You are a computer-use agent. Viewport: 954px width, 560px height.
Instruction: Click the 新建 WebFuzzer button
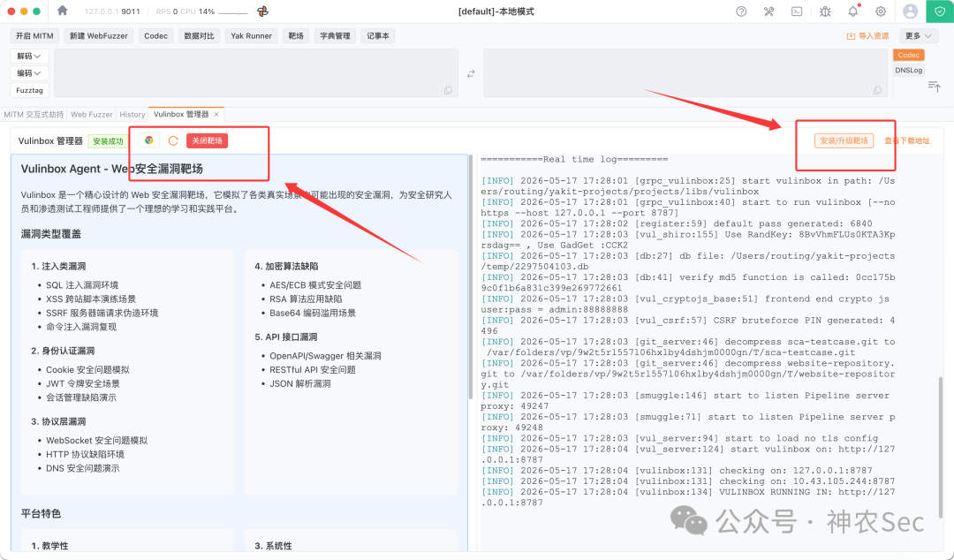(x=99, y=36)
